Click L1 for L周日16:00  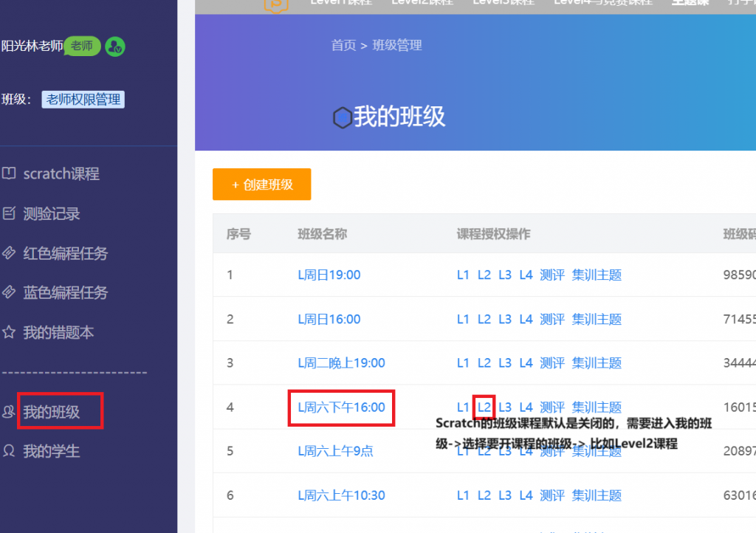coord(463,319)
